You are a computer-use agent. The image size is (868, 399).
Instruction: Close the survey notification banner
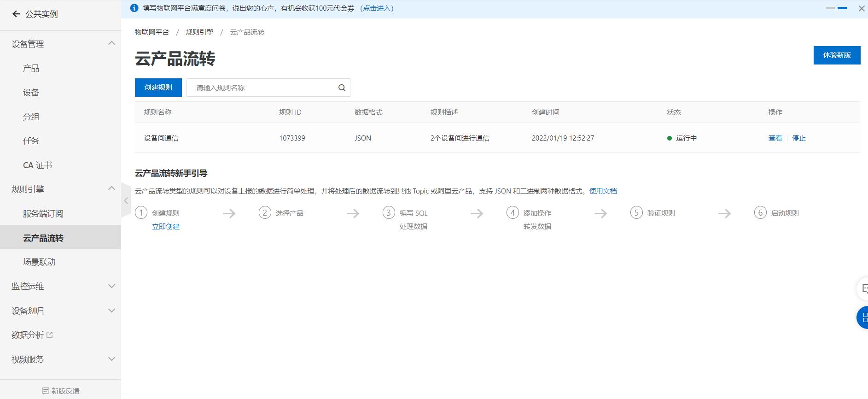[x=862, y=8]
